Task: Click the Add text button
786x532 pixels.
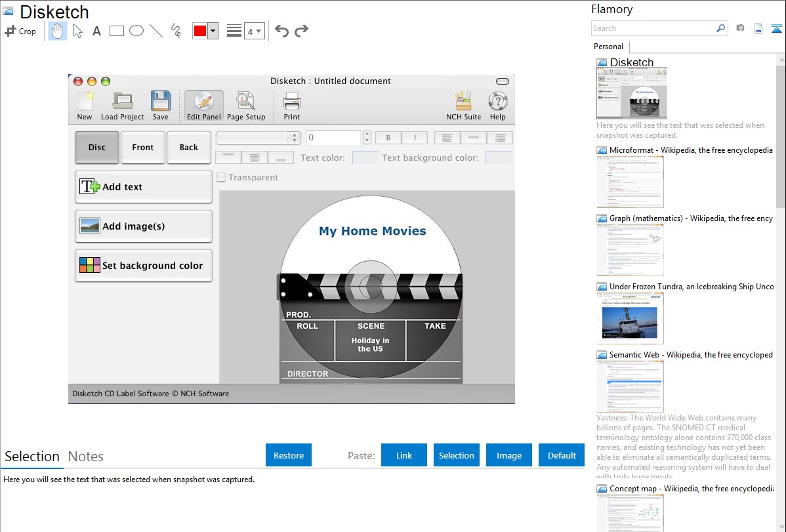Action: click(144, 187)
